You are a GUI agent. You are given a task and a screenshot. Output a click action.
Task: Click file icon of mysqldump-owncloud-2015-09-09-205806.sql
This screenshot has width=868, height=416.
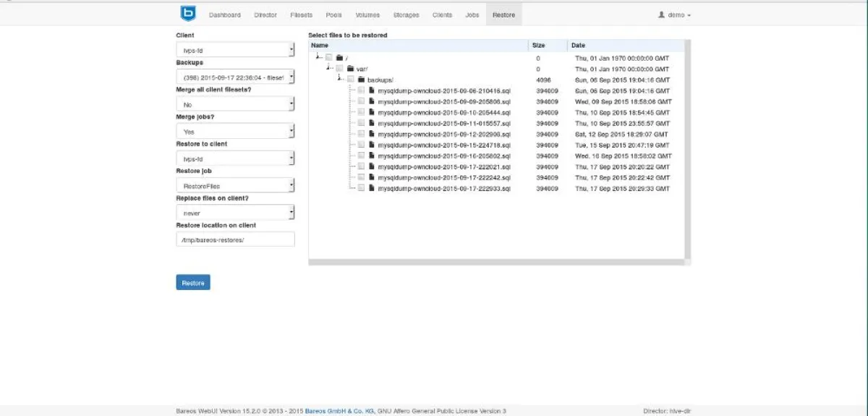tap(372, 101)
